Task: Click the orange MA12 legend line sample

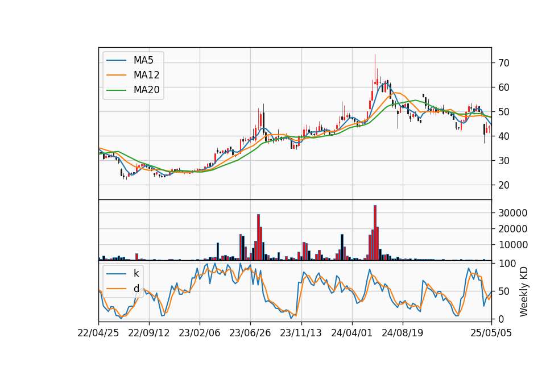Action: 116,75
